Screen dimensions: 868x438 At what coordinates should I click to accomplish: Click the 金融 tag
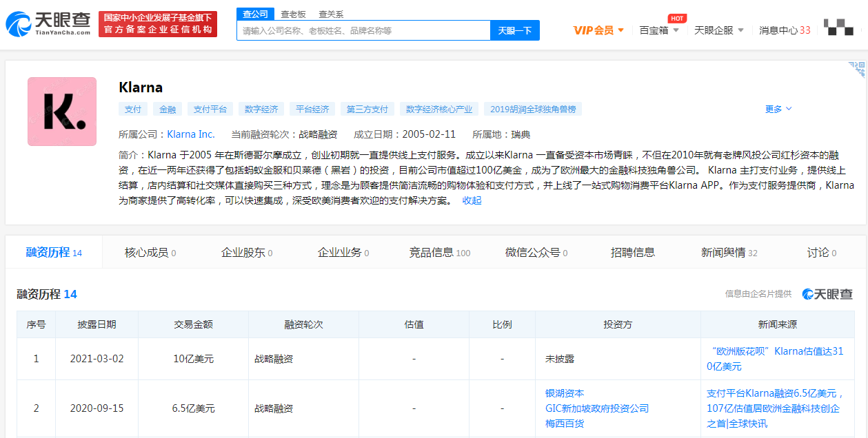(168, 109)
